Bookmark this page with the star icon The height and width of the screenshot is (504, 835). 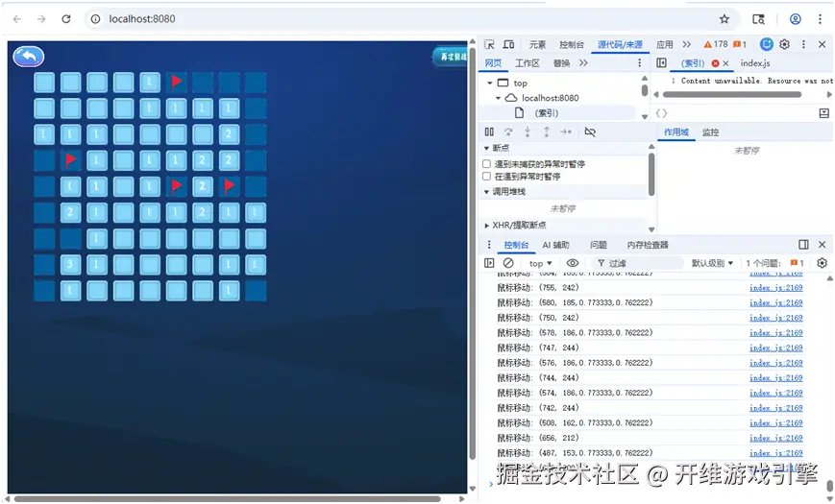tap(724, 19)
